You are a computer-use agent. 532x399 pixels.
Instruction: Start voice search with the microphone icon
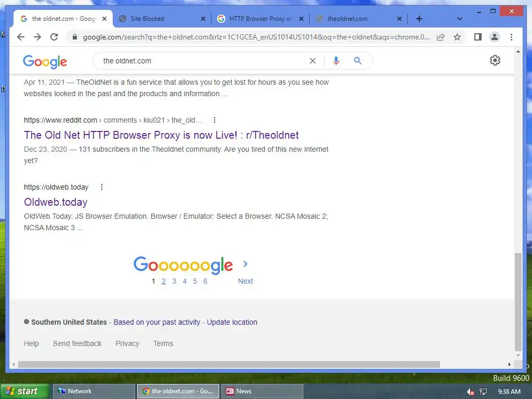point(336,61)
